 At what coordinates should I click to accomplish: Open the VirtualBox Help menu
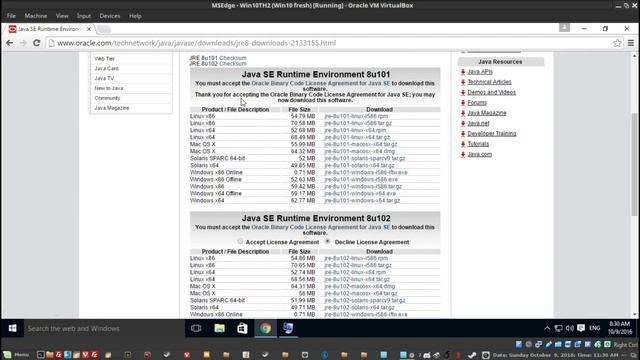coord(135,16)
